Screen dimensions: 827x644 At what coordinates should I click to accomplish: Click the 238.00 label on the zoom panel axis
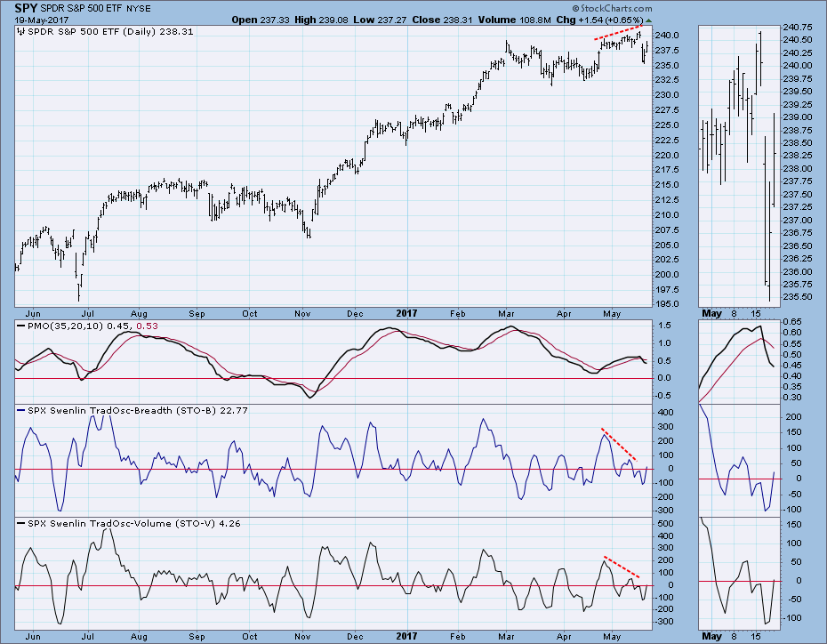click(x=798, y=169)
